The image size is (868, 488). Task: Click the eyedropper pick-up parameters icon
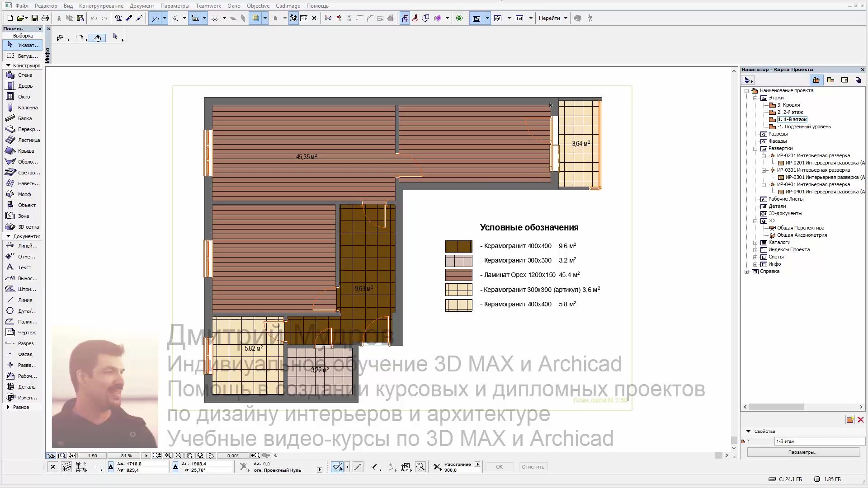pyautogui.click(x=129, y=18)
